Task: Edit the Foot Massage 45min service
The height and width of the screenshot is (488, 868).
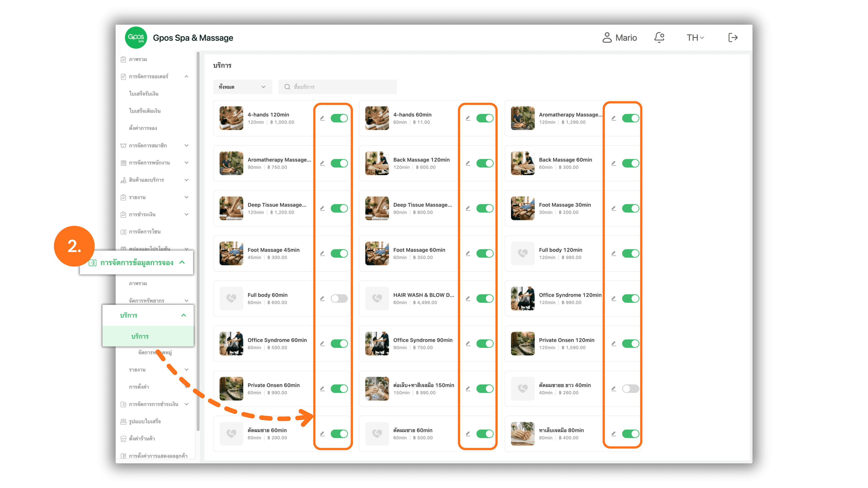Action: [322, 253]
